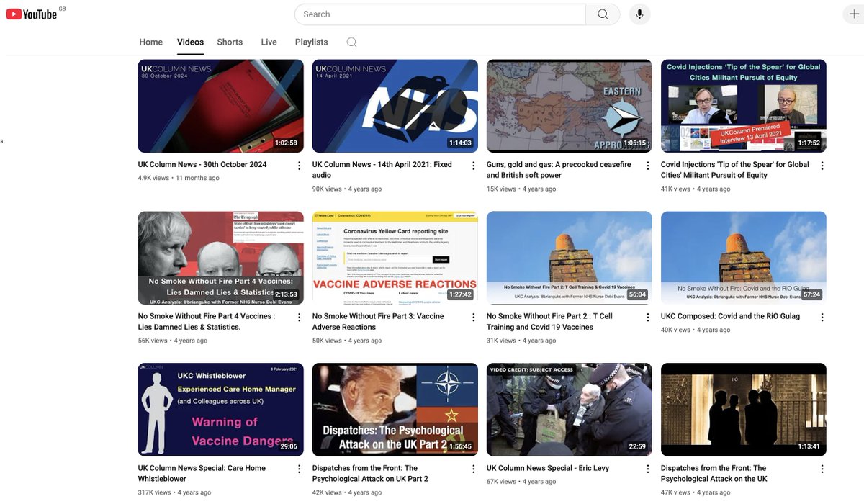Open the kebab menu on 'Psychological Attack on UK Part 2'
Screen dimensions: 864x504
click(x=473, y=468)
